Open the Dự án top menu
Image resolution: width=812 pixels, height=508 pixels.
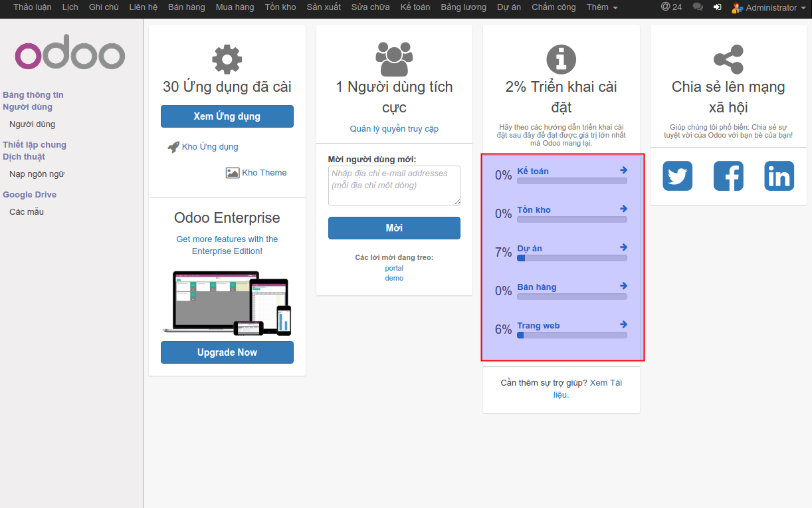pyautogui.click(x=509, y=7)
